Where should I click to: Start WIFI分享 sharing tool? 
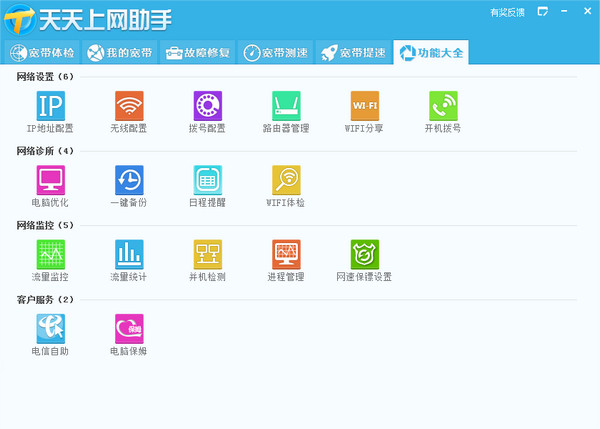click(x=365, y=106)
